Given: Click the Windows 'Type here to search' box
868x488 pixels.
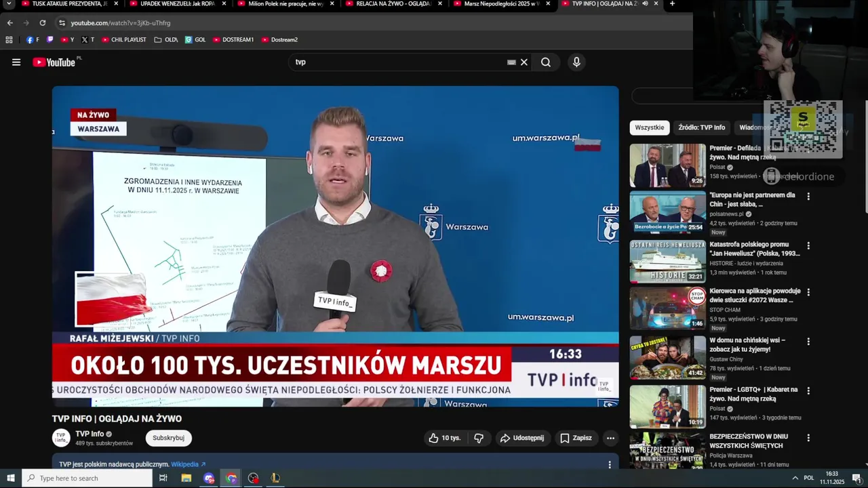Looking at the screenshot, I should (87, 478).
